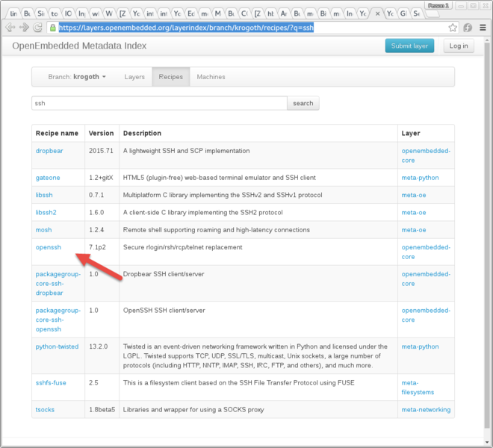Switch to the Machines tab
The height and width of the screenshot is (448, 493).
tap(211, 77)
